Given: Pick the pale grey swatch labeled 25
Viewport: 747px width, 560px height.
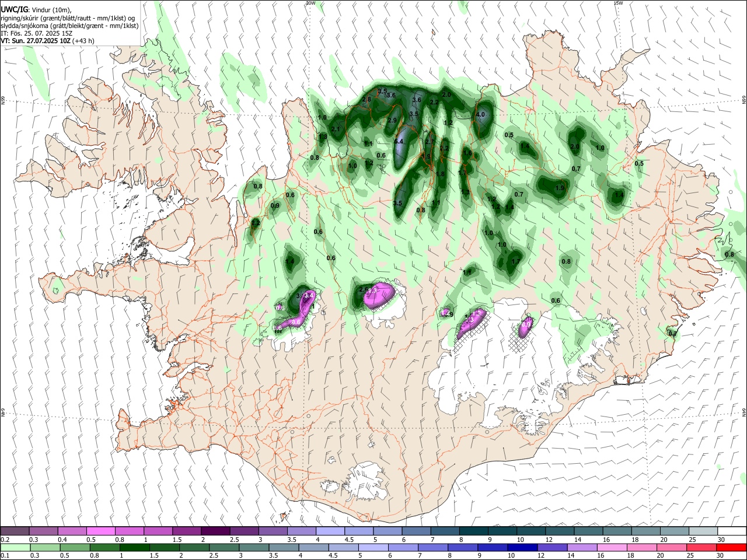Looking at the screenshot, I should tap(703, 531).
